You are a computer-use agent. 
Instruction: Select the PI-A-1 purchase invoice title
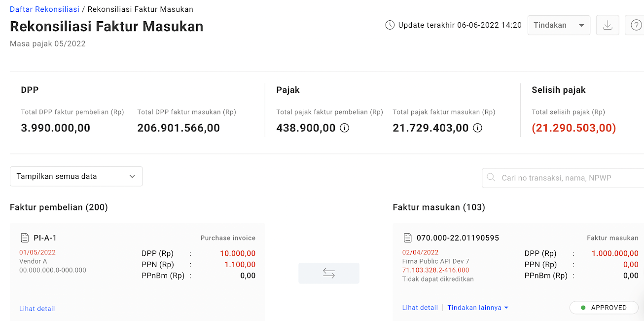[x=45, y=238]
